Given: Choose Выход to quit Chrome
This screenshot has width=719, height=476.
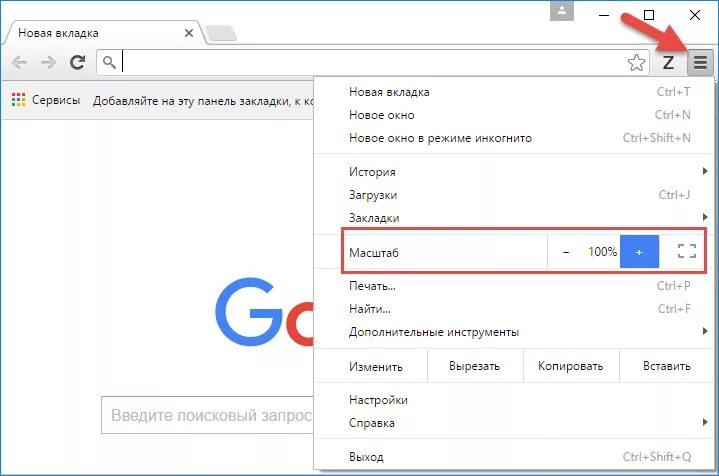Looking at the screenshot, I should click(x=514, y=456).
